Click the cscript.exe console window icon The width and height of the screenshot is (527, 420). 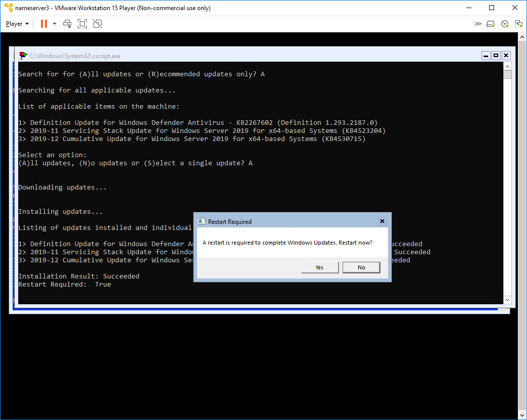coord(23,56)
